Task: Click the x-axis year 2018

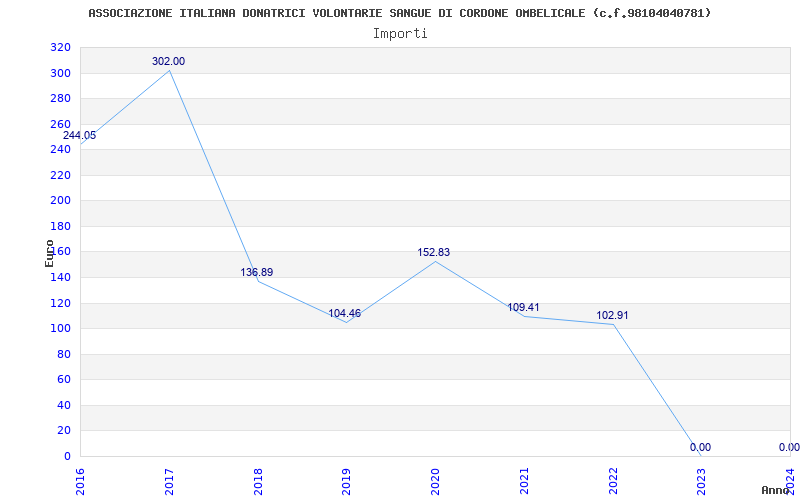Action: point(258,482)
